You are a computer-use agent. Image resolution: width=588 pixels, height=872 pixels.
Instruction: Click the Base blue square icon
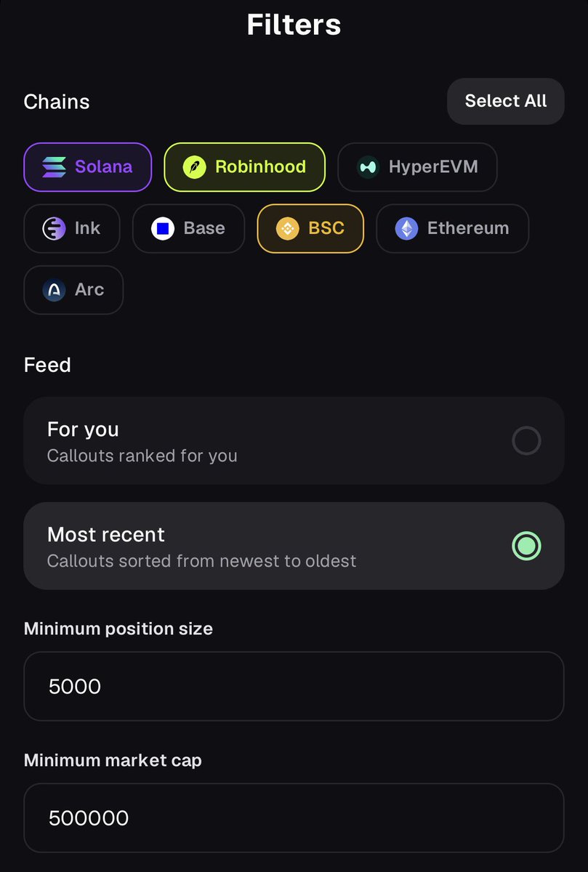pos(163,228)
